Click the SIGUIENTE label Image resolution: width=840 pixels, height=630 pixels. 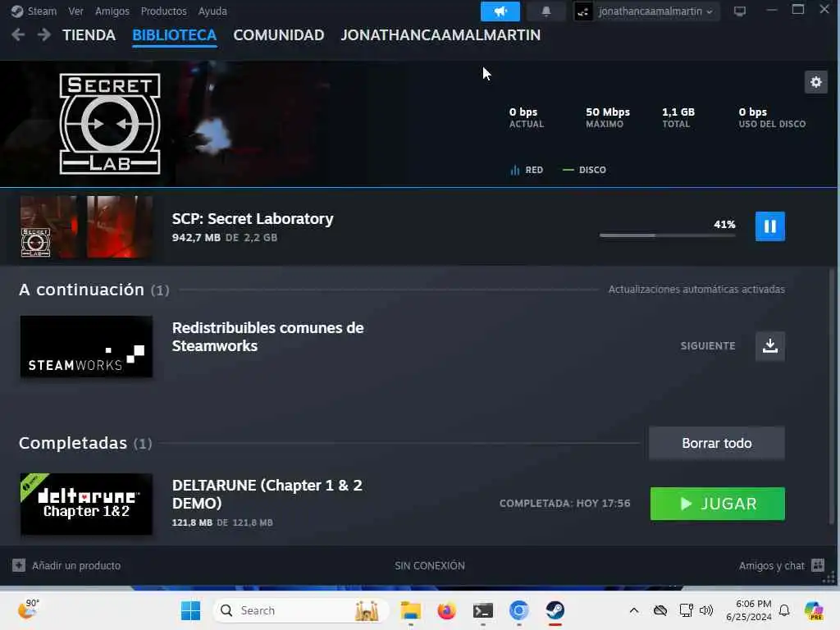pos(708,346)
